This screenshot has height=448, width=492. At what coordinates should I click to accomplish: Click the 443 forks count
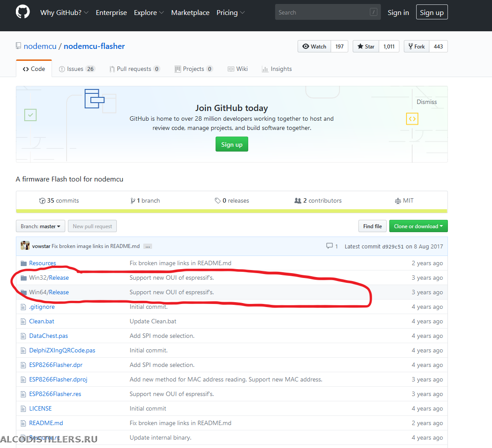click(438, 46)
